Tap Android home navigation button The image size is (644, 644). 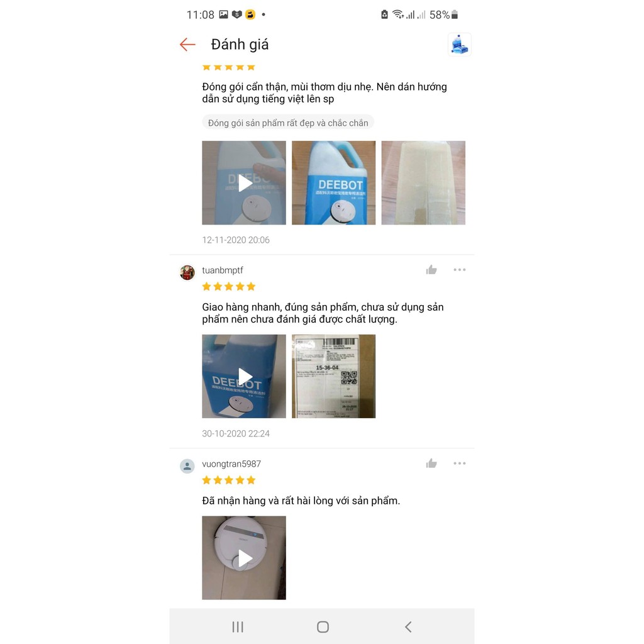(x=323, y=627)
